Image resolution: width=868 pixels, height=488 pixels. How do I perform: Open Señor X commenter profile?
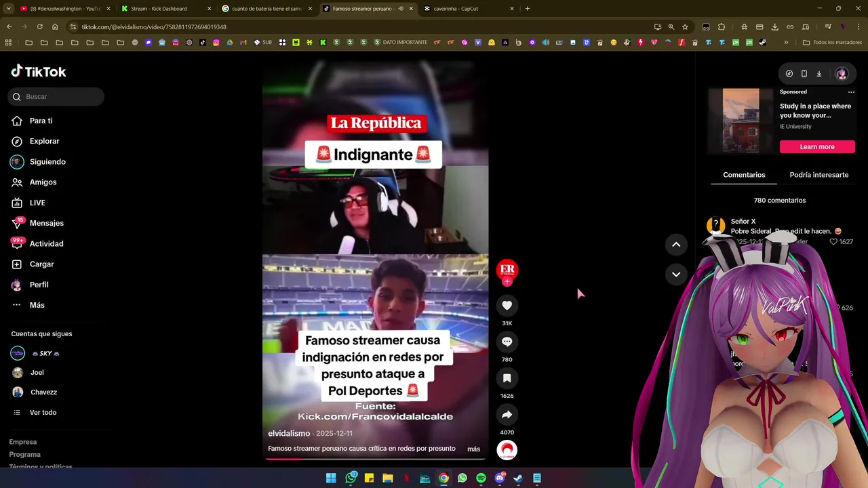743,222
